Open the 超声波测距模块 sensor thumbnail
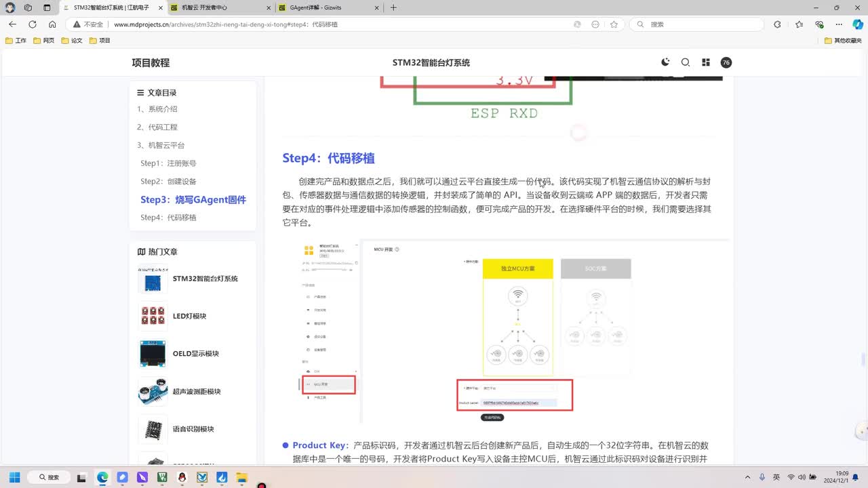The height and width of the screenshot is (488, 868). click(x=153, y=392)
